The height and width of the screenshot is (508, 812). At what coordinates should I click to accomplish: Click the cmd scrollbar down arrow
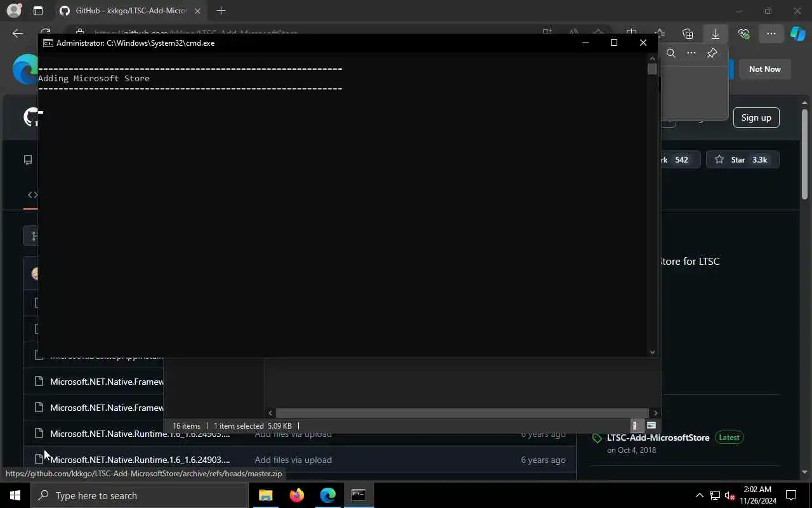(x=652, y=352)
